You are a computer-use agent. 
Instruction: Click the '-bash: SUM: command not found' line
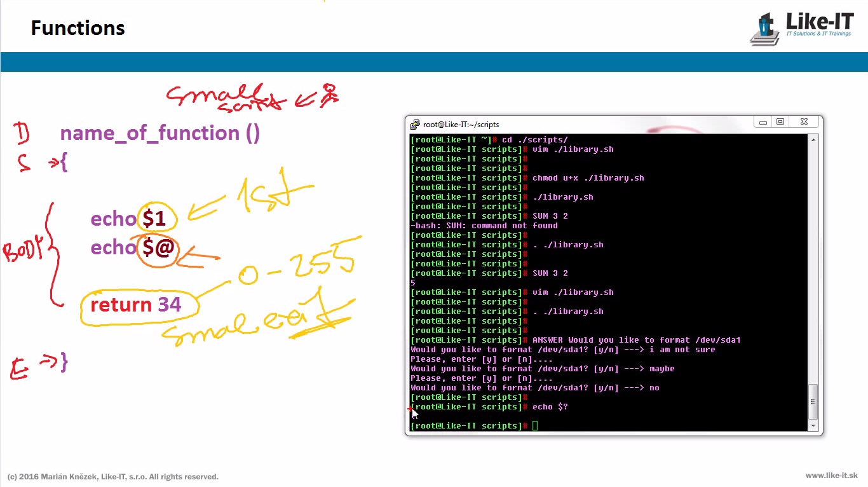point(484,226)
